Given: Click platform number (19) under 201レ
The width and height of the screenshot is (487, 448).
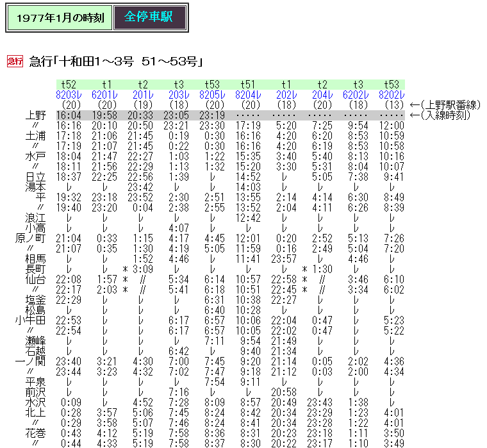Looking at the screenshot, I should 143,105.
